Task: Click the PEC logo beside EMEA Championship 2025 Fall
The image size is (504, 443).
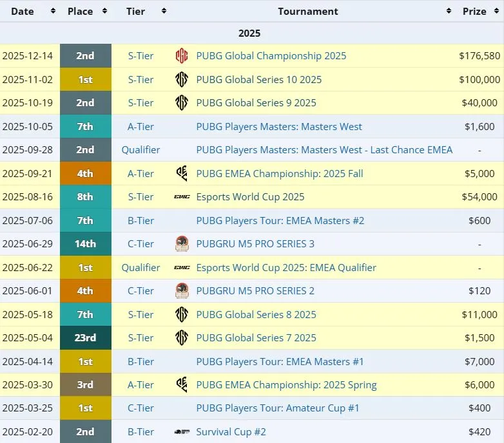Action: 182,174
